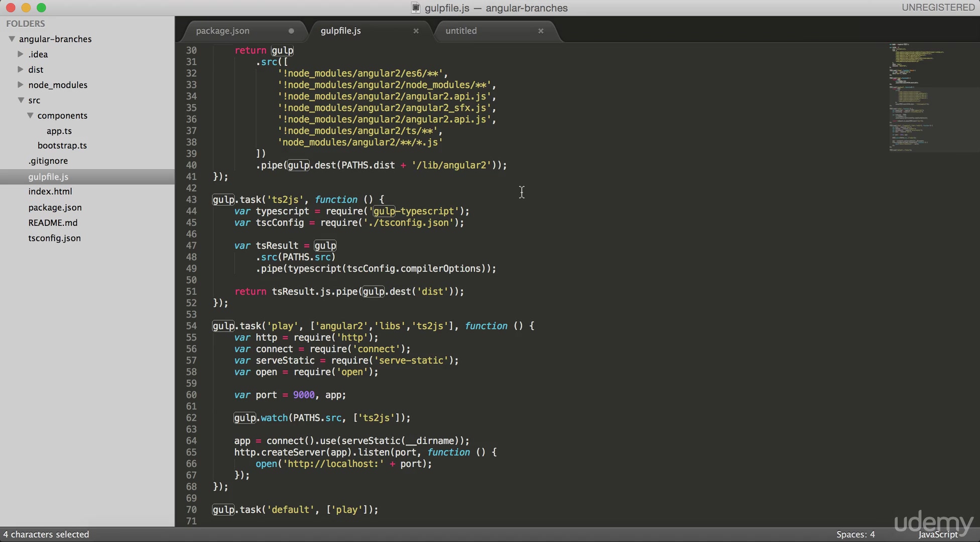Click the .idea folder name

pos(38,54)
